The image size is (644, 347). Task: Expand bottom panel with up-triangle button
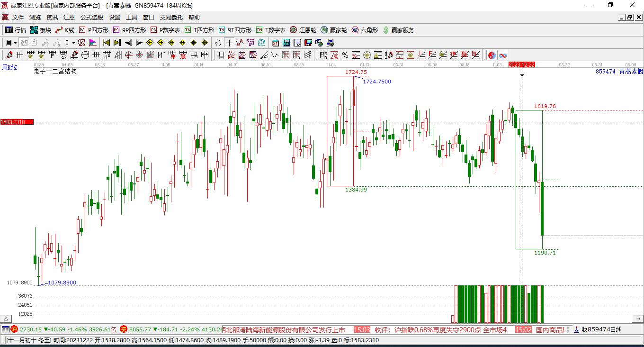click(6, 319)
